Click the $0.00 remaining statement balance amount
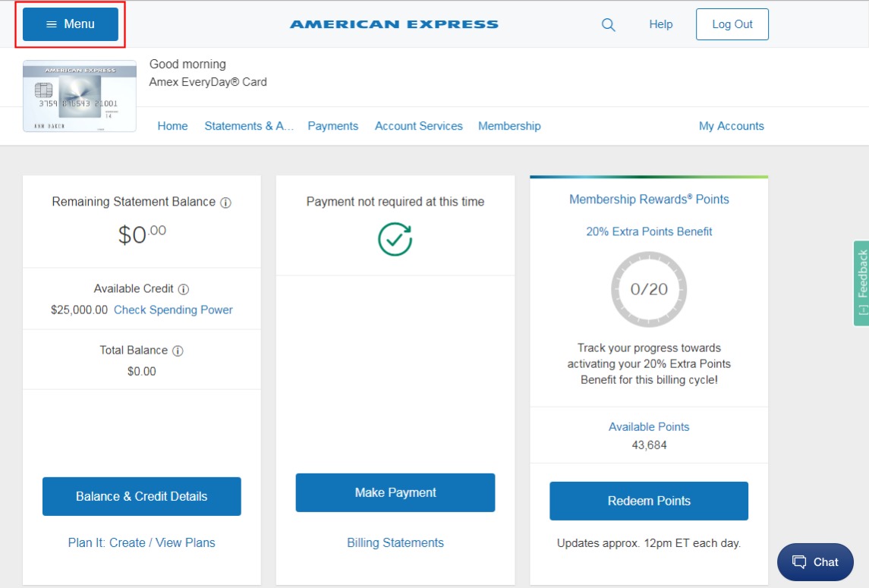This screenshot has height=588, width=869. [142, 234]
